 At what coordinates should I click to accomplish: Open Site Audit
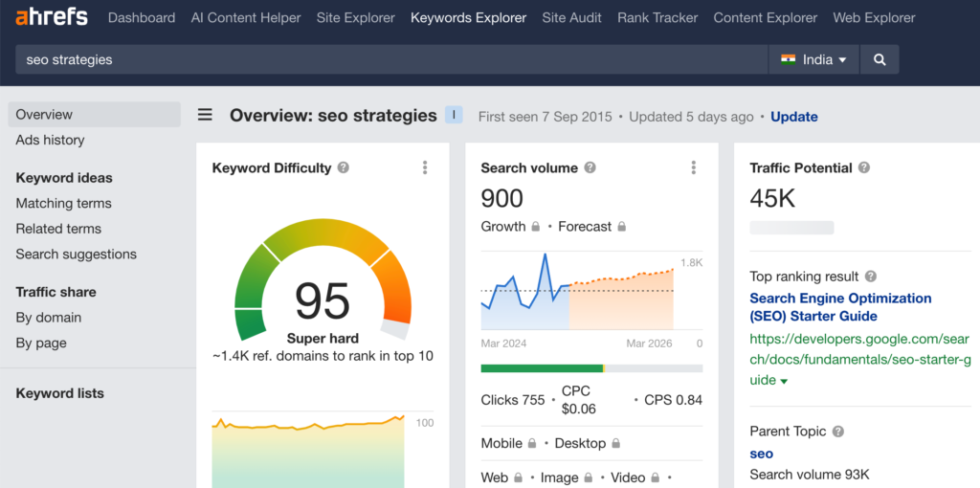(572, 17)
